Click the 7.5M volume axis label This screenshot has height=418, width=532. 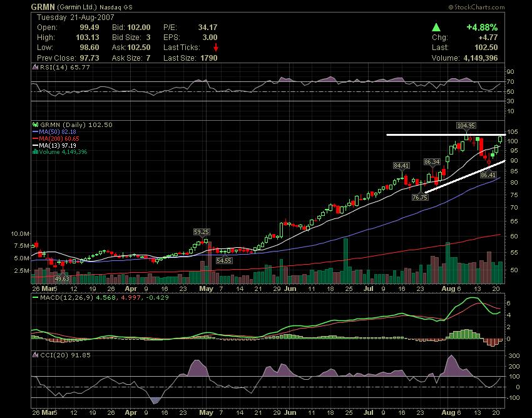click(22, 246)
